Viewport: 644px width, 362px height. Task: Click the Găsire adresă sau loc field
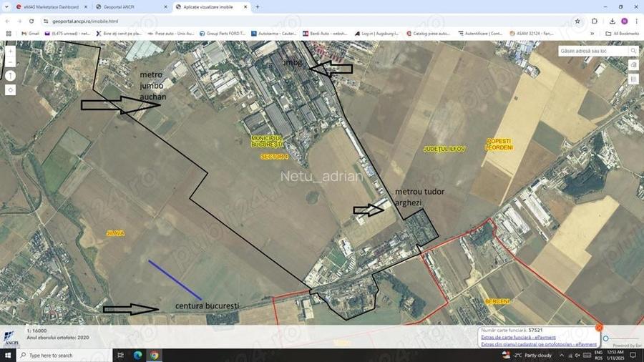click(593, 51)
